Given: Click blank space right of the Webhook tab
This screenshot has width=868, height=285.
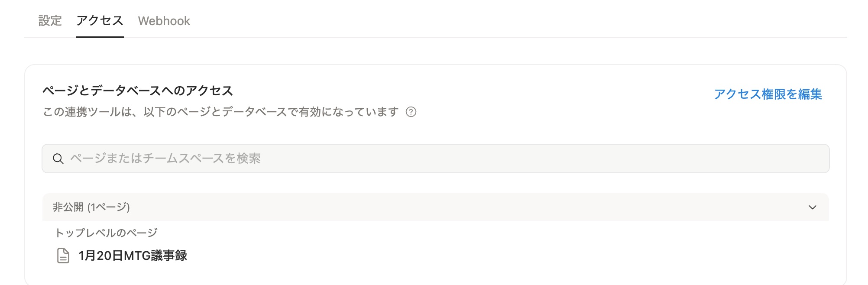Looking at the screenshot, I should tap(476, 21).
